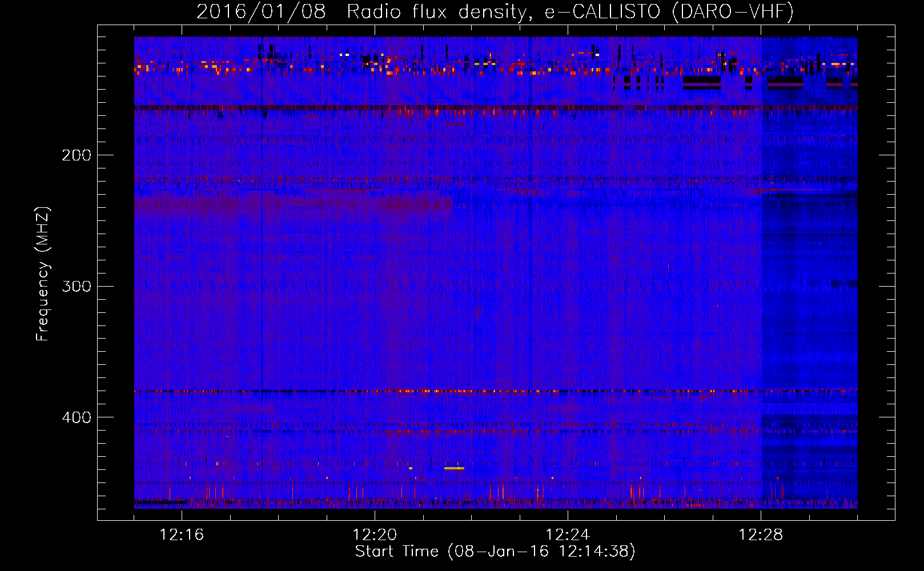Click the 12:24 time tick label
The width and height of the screenshot is (924, 571).
[x=568, y=534]
